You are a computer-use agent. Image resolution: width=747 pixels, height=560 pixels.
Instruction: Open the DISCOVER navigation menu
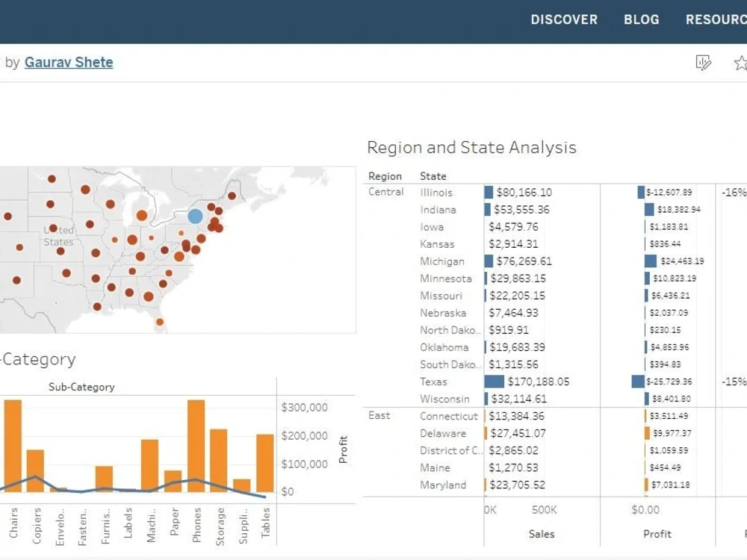564,19
